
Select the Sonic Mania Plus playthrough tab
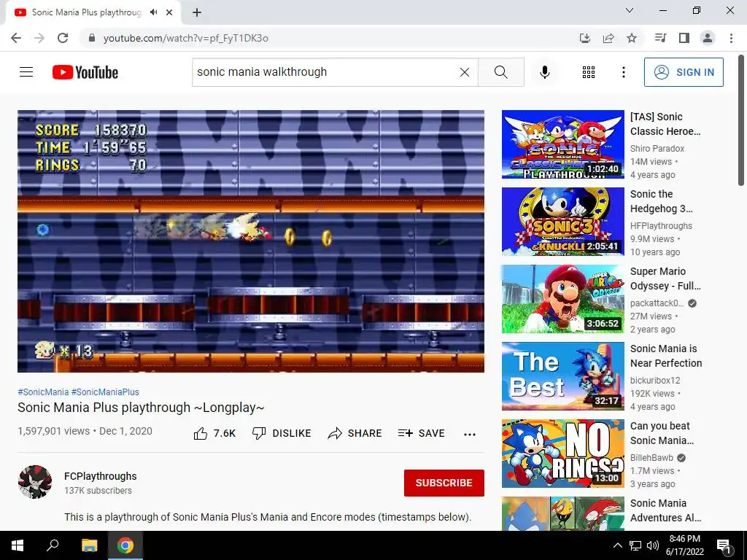tap(93, 12)
